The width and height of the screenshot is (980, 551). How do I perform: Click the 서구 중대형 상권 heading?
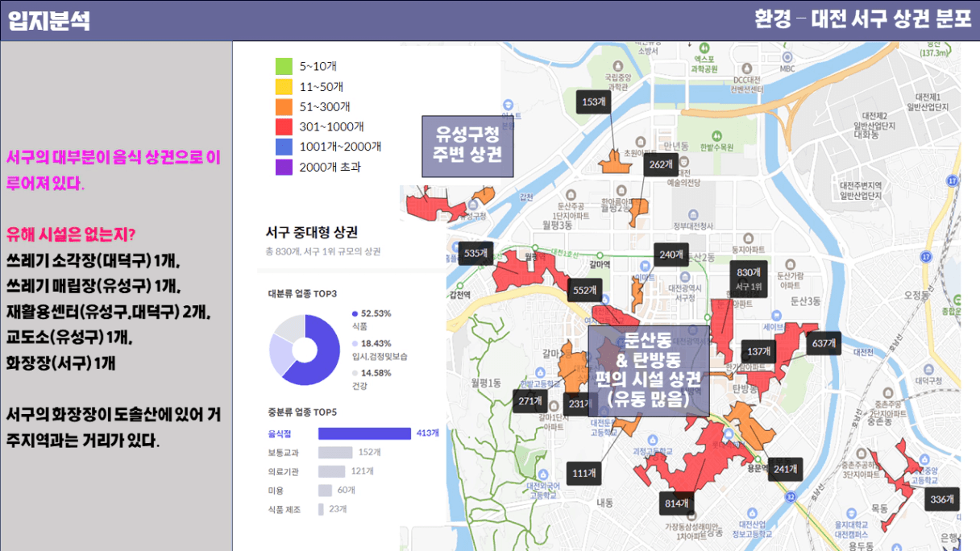[312, 233]
